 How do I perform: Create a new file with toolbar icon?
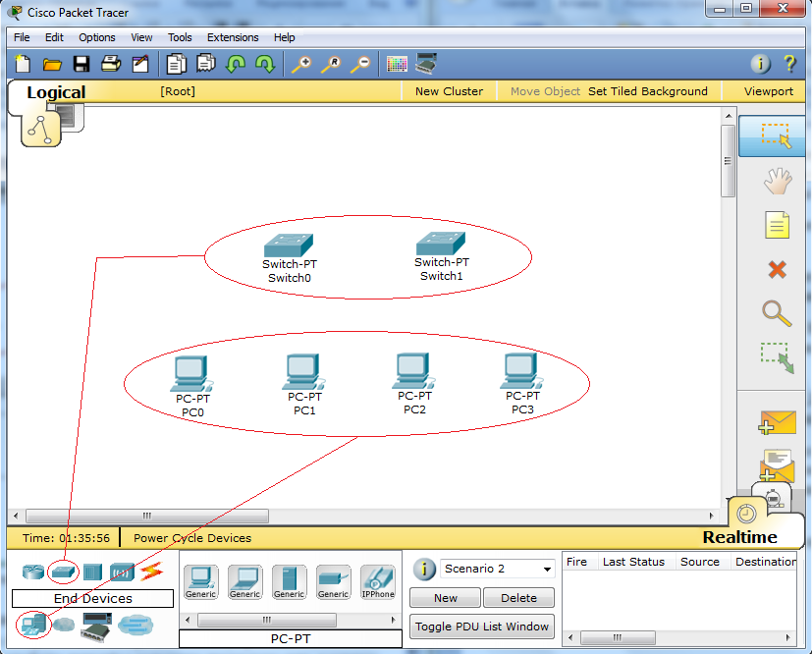click(x=23, y=64)
